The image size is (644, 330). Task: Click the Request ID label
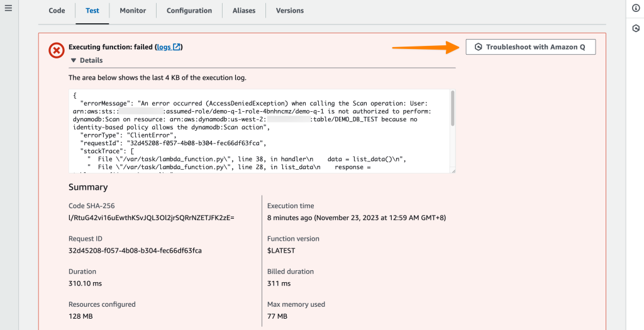coord(86,239)
